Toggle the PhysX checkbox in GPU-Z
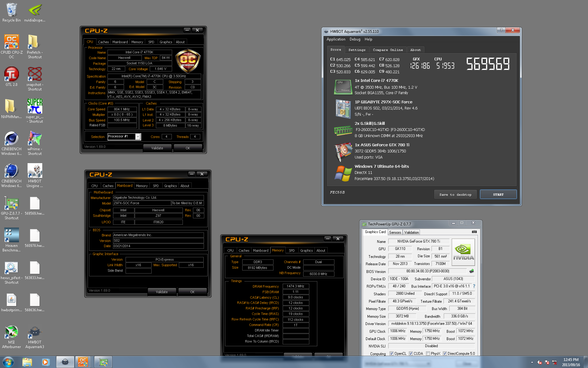The width and height of the screenshot is (588, 368). click(x=428, y=354)
